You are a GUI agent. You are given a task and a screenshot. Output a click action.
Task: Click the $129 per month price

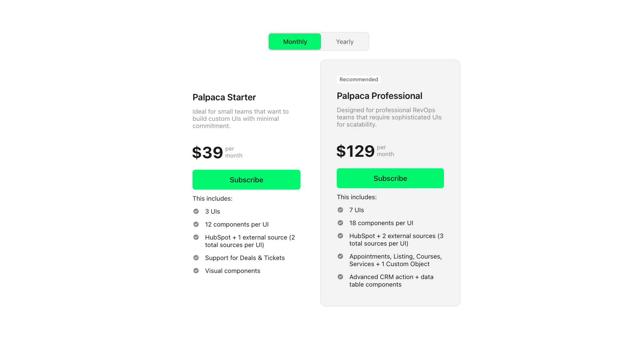click(356, 151)
